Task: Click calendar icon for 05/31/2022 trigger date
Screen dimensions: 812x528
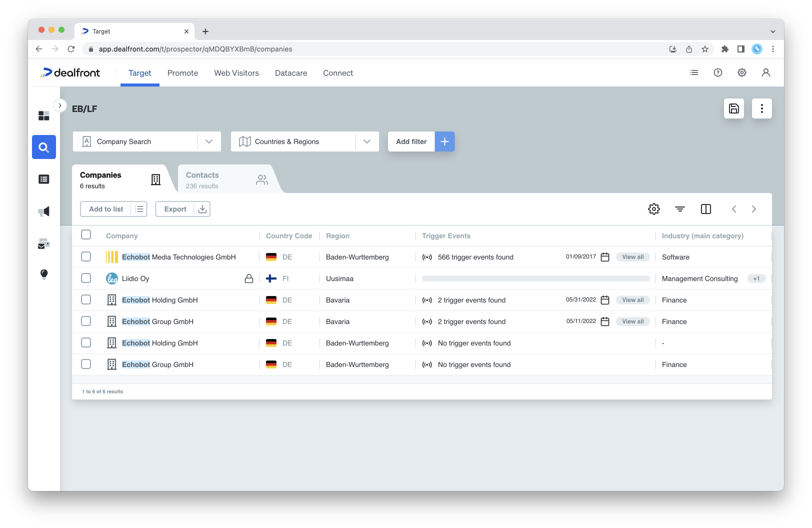Action: point(605,300)
